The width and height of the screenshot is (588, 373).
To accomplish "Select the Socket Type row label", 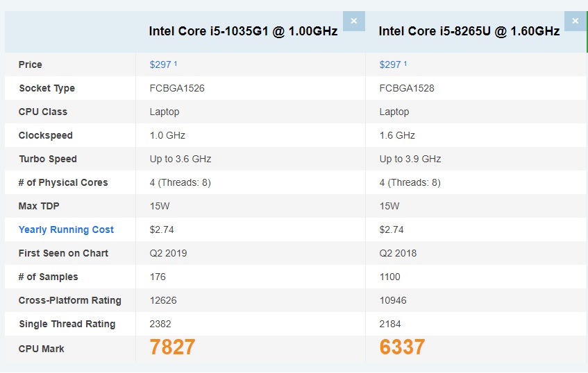I will coord(47,88).
